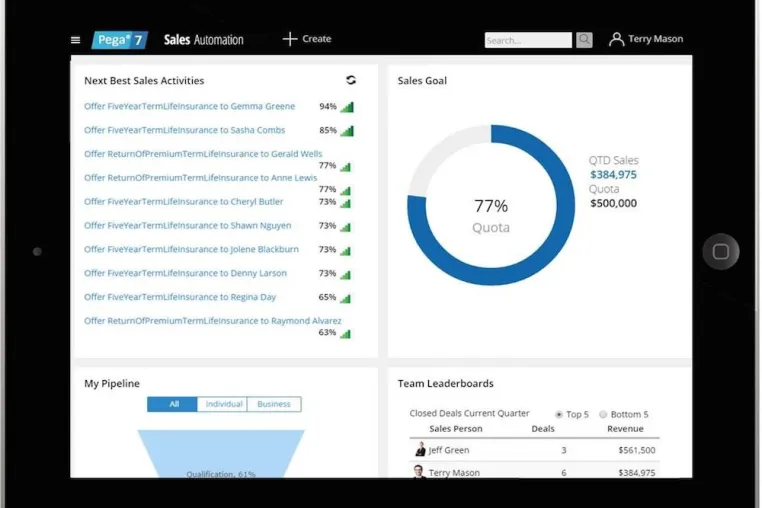Screen dimensions: 762x508
Task: Open offer to Gerald Wells
Action: pyautogui.click(x=203, y=154)
